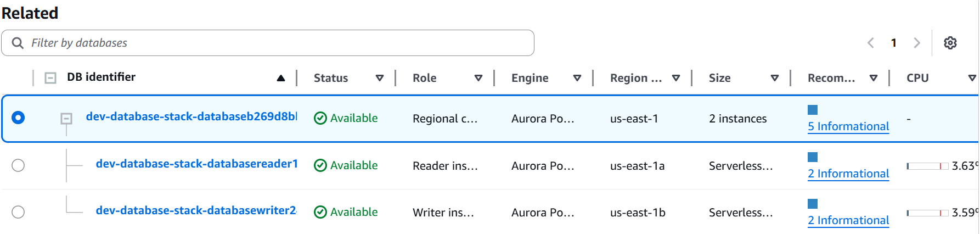The image size is (980, 234).
Task: Click the search magnifier icon in filter box
Action: (x=18, y=43)
